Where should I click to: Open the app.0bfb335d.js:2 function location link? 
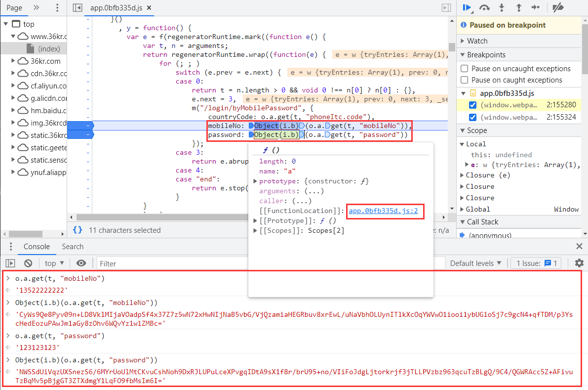coord(383,211)
